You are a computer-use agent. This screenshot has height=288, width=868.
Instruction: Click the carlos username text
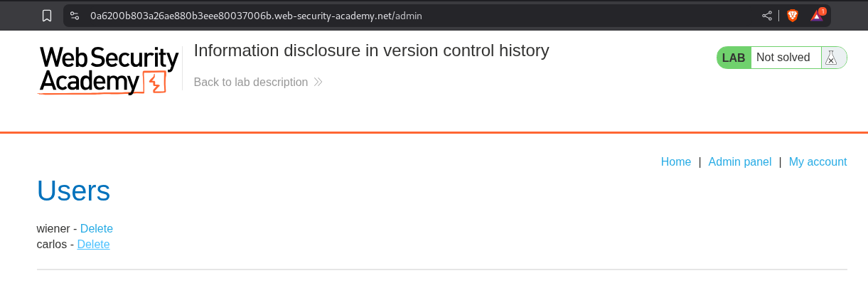coord(52,245)
